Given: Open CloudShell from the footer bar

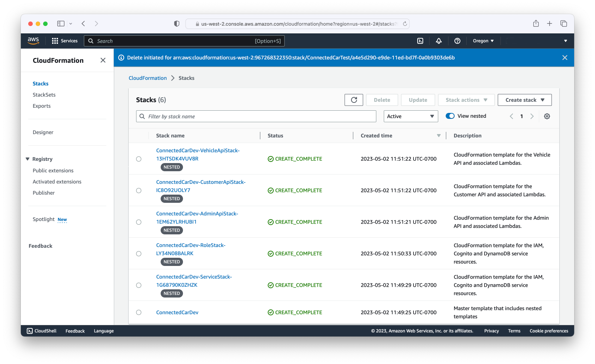Looking at the screenshot, I should pos(42,331).
